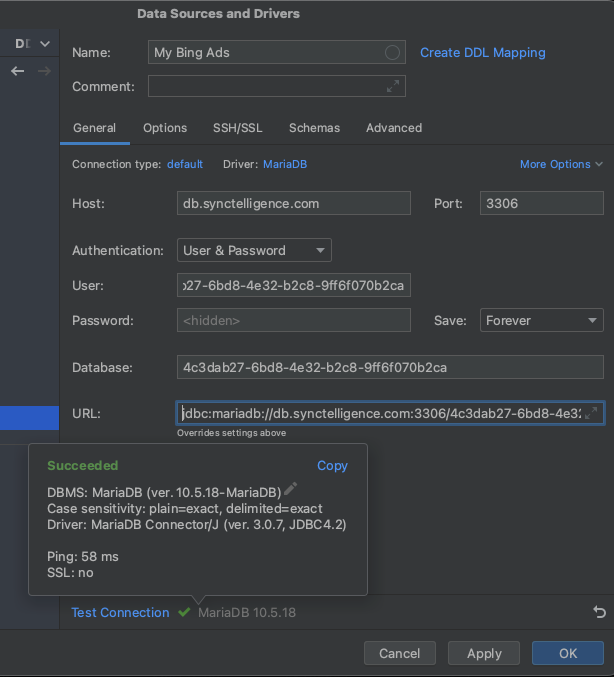Go to the Advanced tab
Viewport: 614px width, 677px height.
(x=394, y=128)
